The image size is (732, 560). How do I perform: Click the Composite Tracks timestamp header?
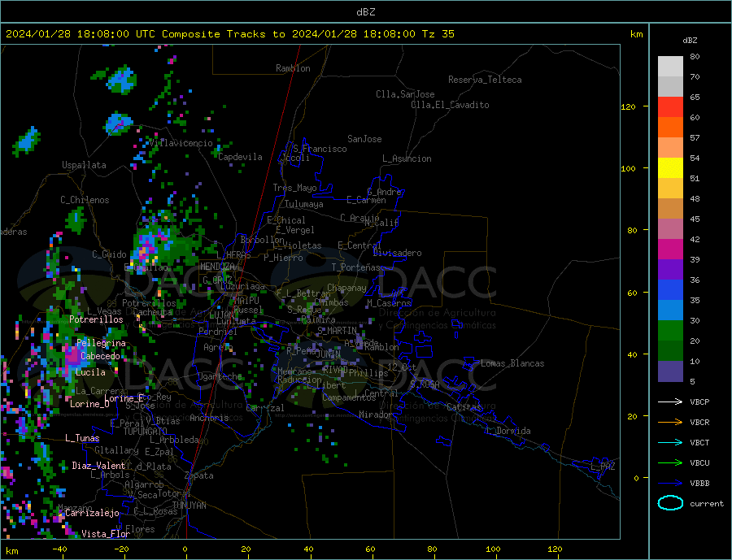click(x=229, y=34)
